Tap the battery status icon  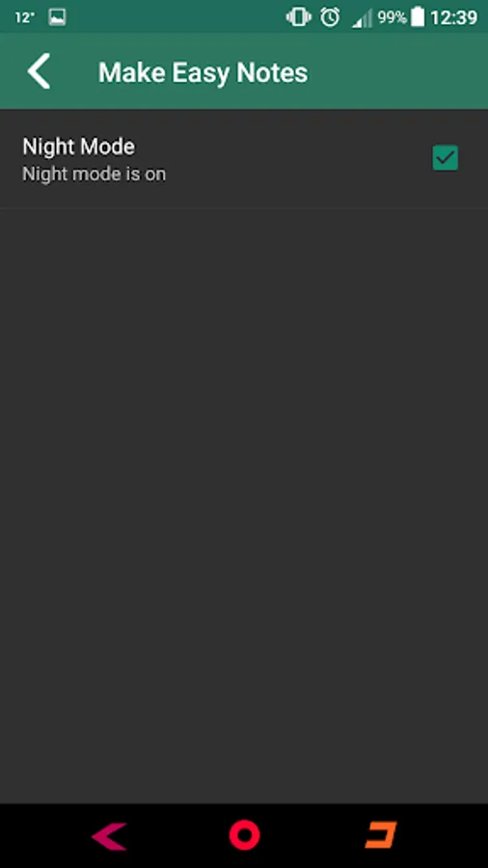[x=419, y=17]
